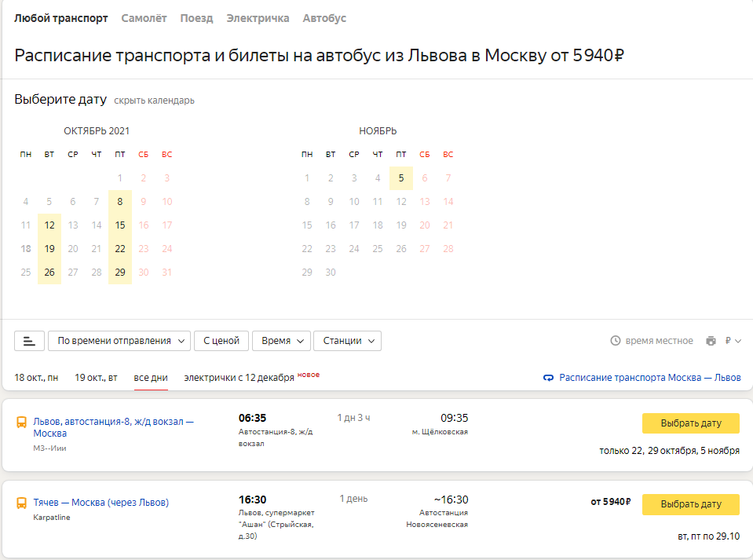
Task: Open the 'По времени отправления' sort dropdown
Action: point(119,341)
